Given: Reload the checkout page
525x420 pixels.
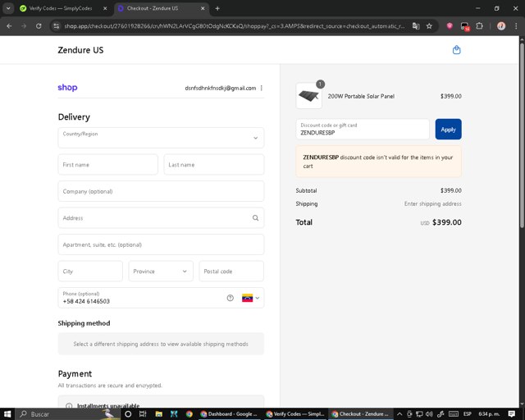Looking at the screenshot, I should pos(39,26).
